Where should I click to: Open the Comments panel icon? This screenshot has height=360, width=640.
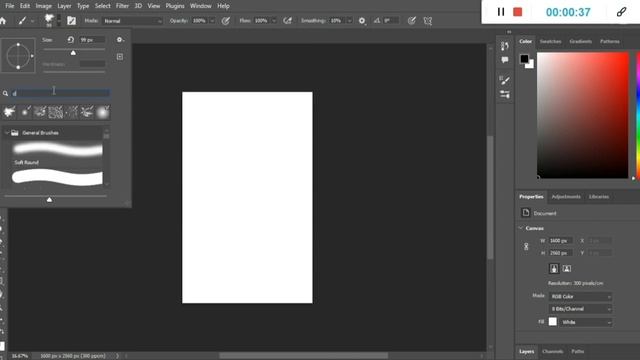point(505,60)
